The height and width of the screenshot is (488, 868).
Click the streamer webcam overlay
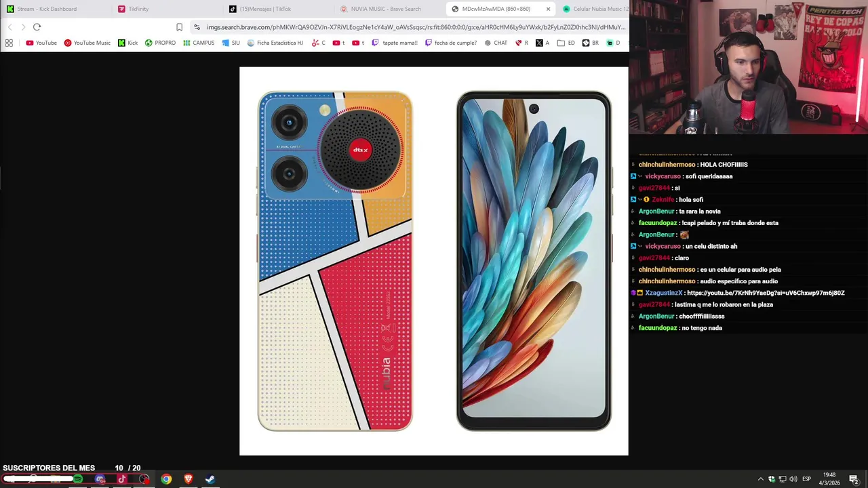(749, 67)
